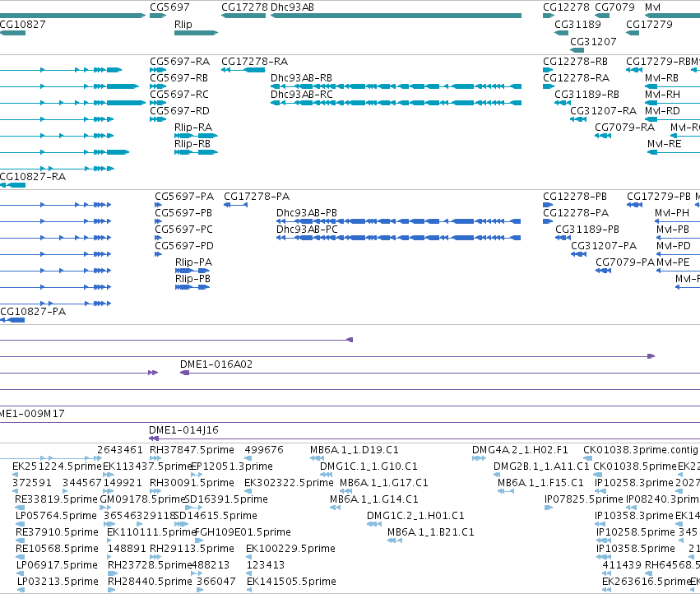This screenshot has height=594, width=700.
Task: Select the "CG31207-PA" protein label
Action: (x=604, y=246)
